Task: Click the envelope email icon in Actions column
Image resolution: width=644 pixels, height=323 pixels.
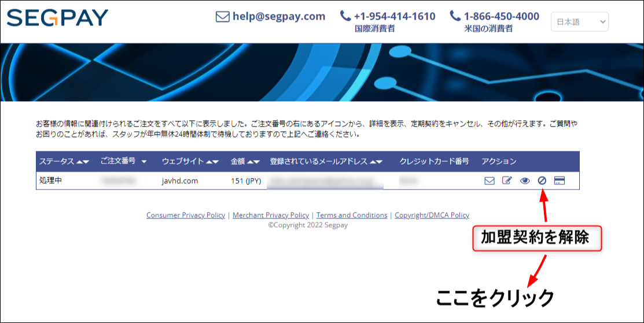Action: 490,181
